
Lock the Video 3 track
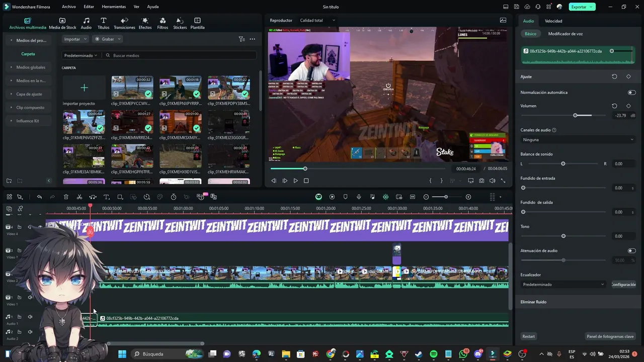[x=20, y=250]
